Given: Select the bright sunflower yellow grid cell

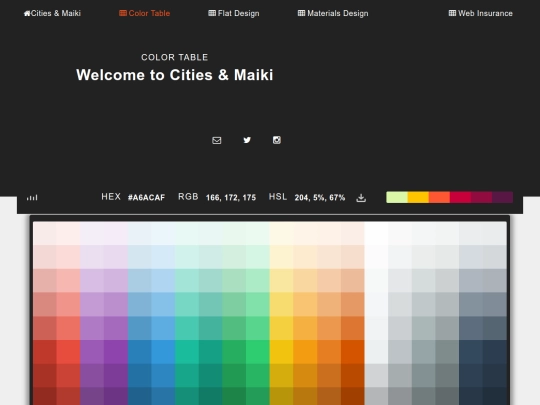Looking at the screenshot, I should [x=281, y=352].
